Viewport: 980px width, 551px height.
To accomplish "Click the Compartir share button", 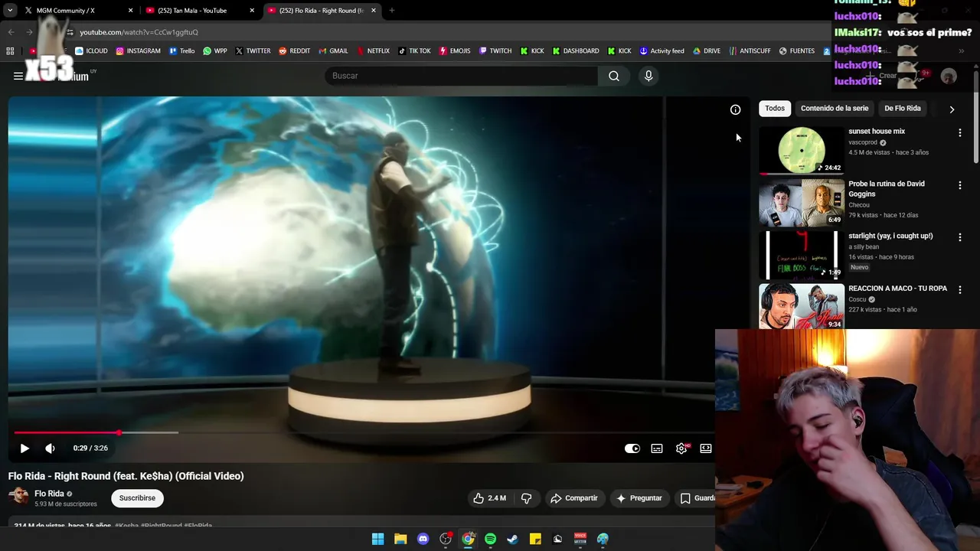I will [x=574, y=498].
